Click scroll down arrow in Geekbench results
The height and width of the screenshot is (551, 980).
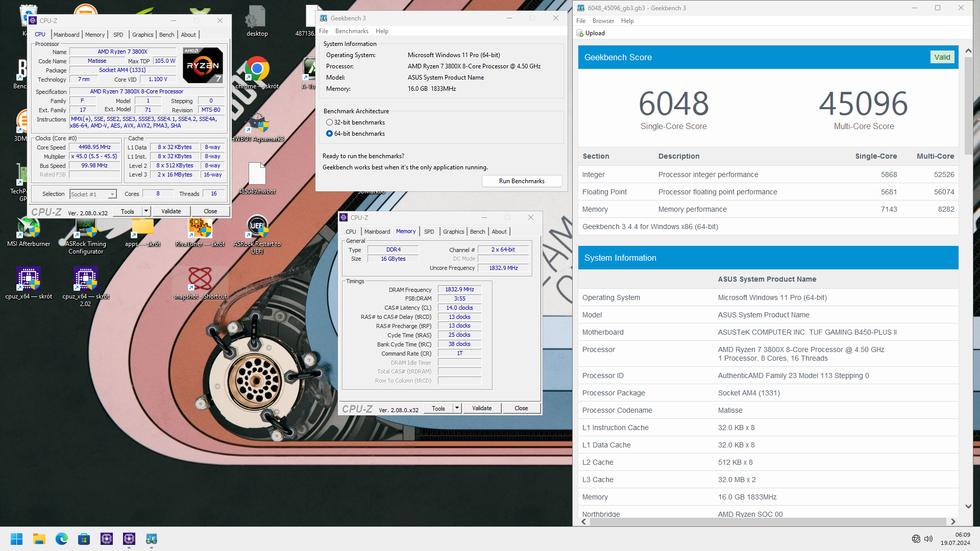pyautogui.click(x=968, y=506)
